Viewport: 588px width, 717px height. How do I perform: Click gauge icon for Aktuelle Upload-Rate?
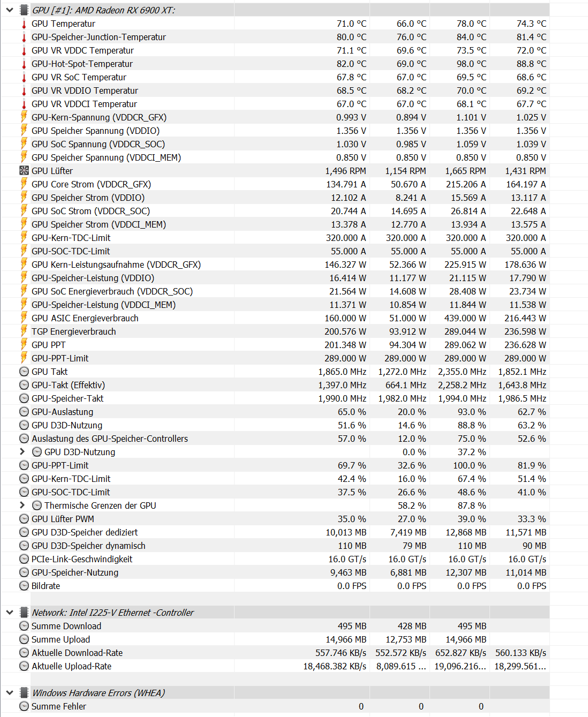click(x=24, y=666)
